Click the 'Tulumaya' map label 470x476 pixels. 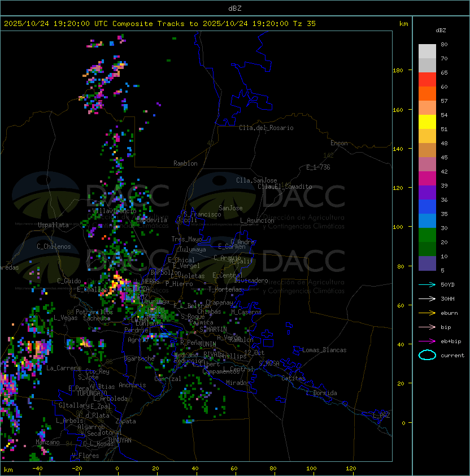click(193, 249)
